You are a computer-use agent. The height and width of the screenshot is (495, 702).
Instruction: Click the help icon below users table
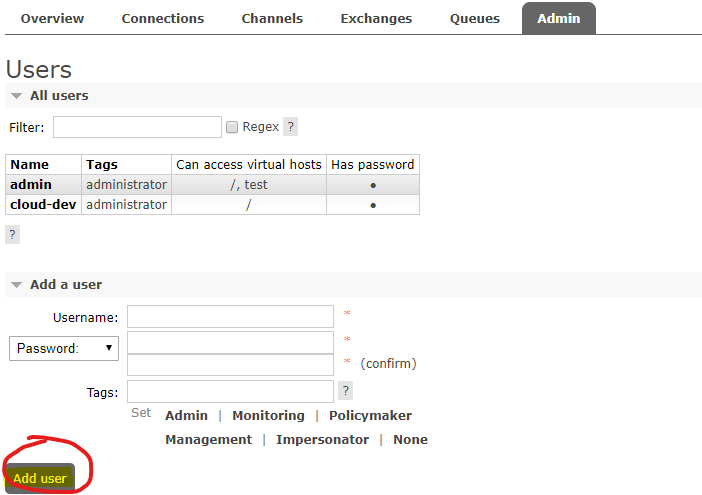click(12, 234)
